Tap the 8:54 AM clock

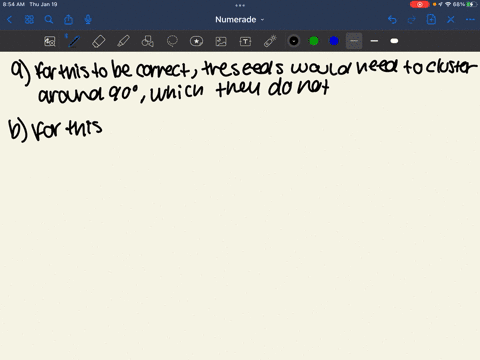coord(14,4)
